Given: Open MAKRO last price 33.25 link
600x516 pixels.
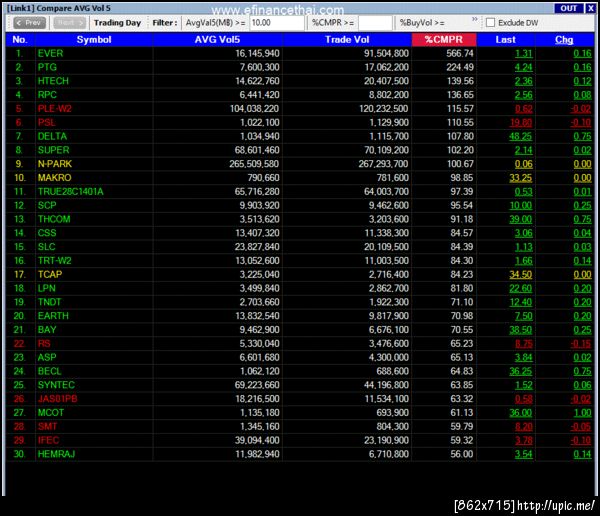Looking at the screenshot, I should click(x=521, y=178).
